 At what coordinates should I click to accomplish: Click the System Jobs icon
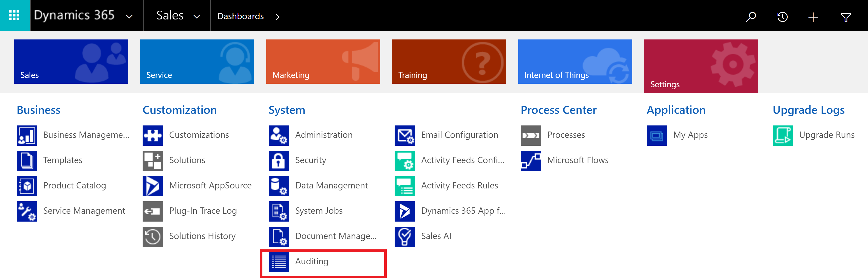click(x=279, y=211)
